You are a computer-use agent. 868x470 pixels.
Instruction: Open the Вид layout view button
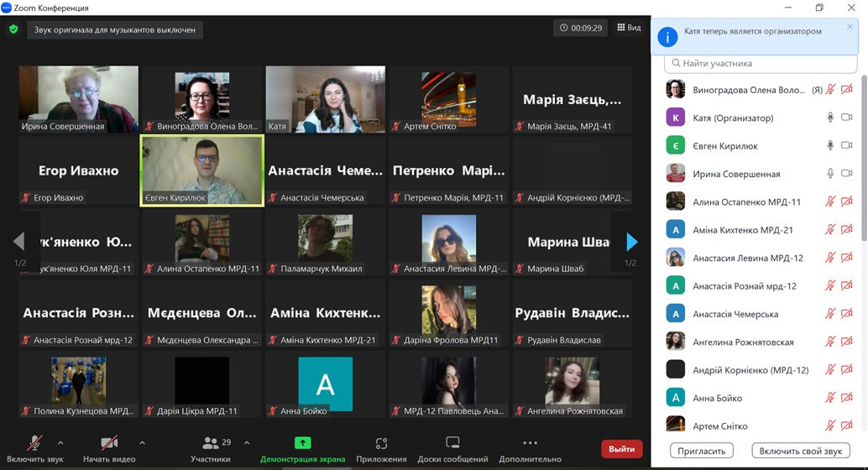pos(629,28)
